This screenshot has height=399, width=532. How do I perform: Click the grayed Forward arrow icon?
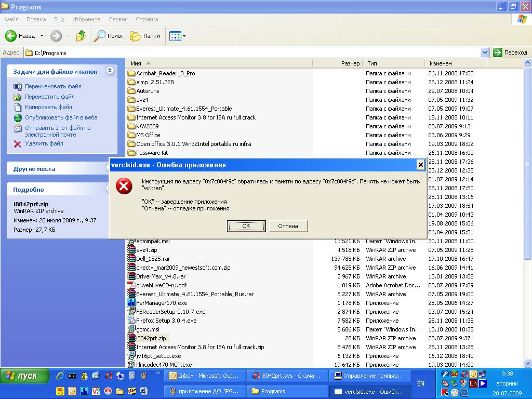pos(56,36)
